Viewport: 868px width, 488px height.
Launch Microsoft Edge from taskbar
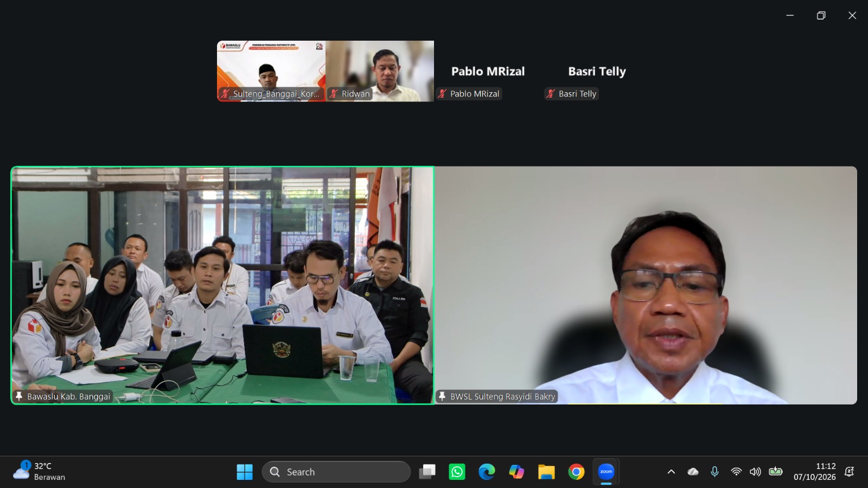point(487,472)
